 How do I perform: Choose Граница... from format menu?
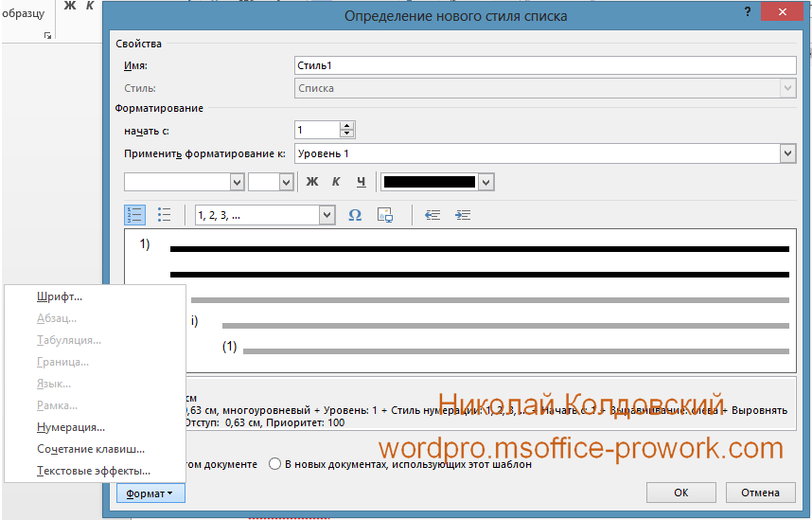click(62, 362)
